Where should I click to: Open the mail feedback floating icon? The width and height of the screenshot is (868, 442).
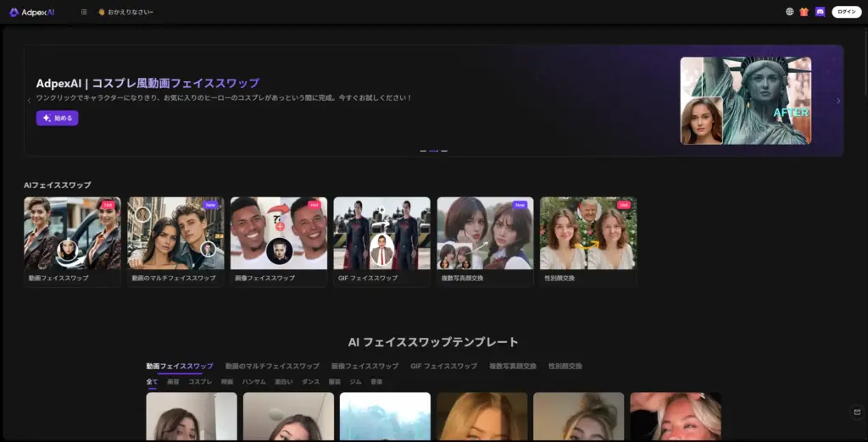click(857, 412)
